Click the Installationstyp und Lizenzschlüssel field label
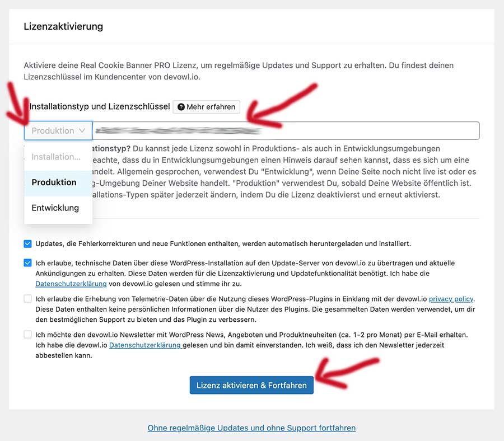504x441 pixels. pos(100,106)
